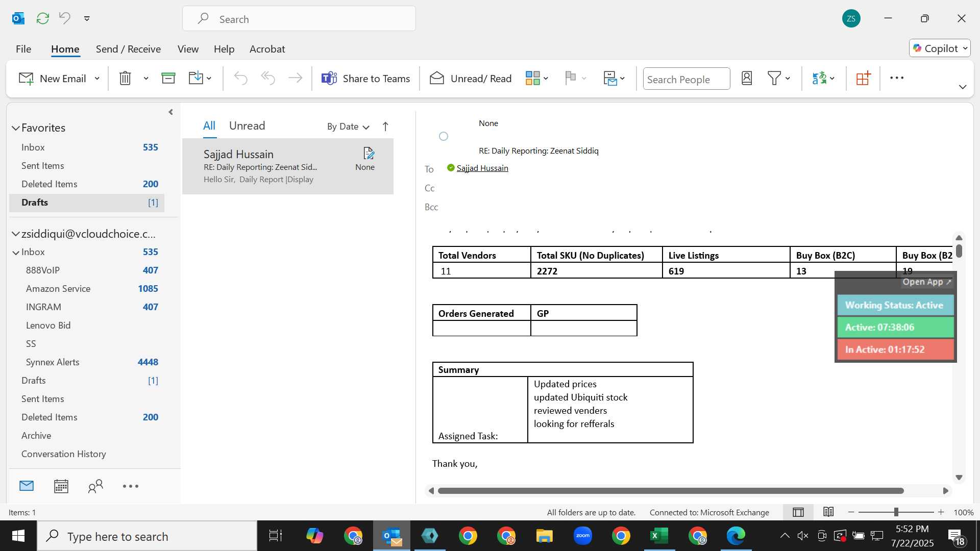
Task: Open the New Email dropdown arrow
Action: pos(97,79)
